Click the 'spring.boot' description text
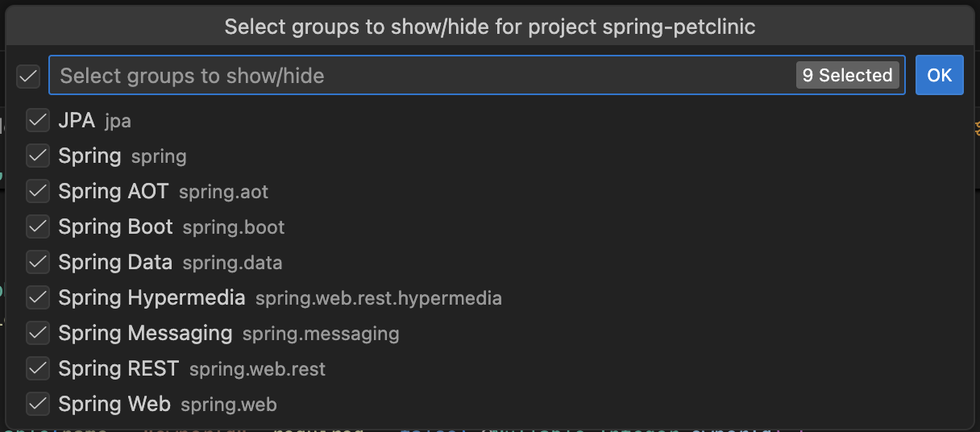The width and height of the screenshot is (980, 432). coord(234,227)
